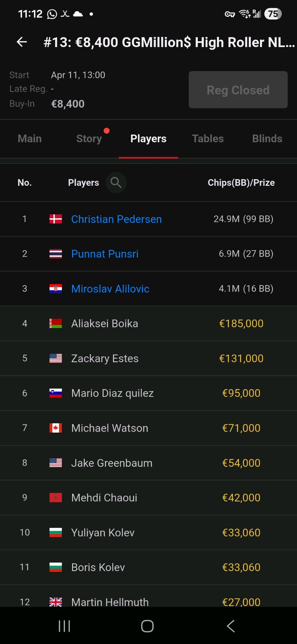297x644 pixels.
Task: Open Christian Pedersen's player profile
Action: (x=116, y=219)
